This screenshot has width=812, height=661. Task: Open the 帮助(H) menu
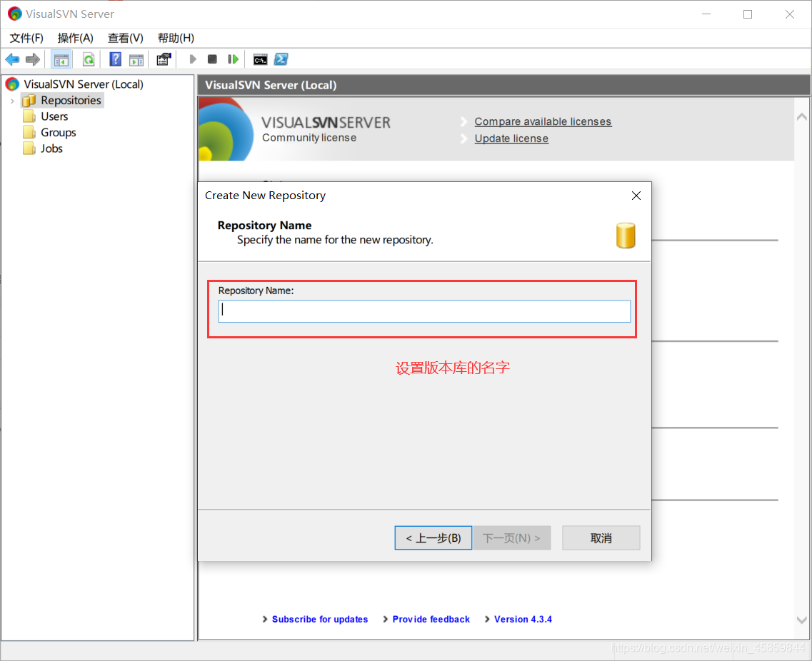pyautogui.click(x=176, y=38)
